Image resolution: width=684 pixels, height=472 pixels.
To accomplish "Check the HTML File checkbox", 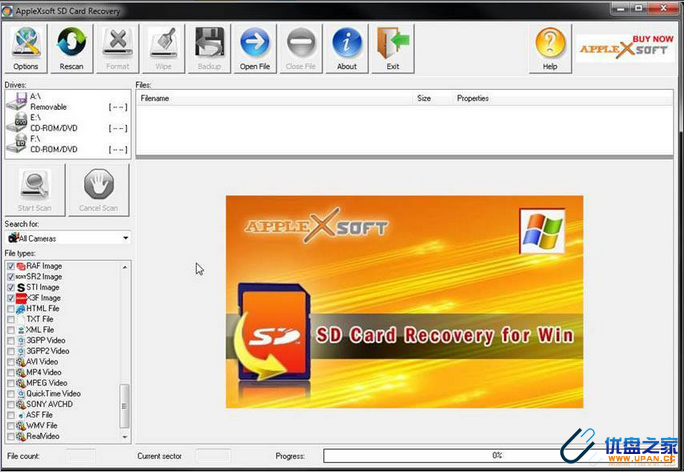I will 10,309.
